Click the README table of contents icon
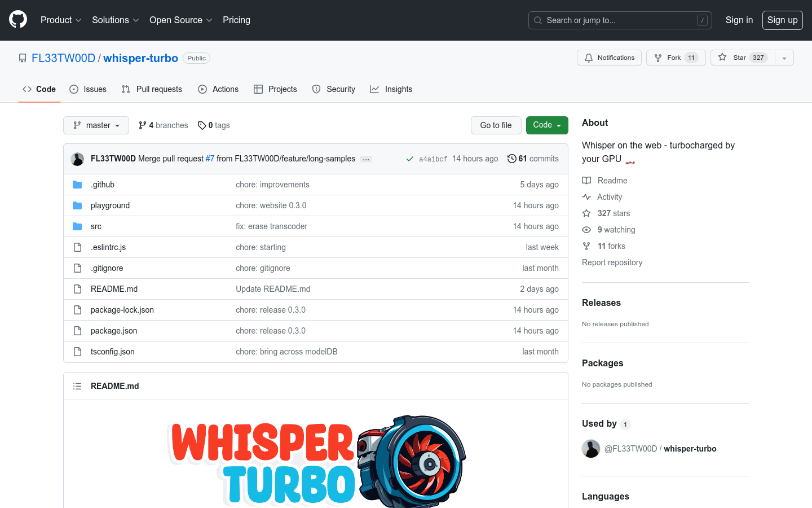The height and width of the screenshot is (508, 812). click(77, 386)
